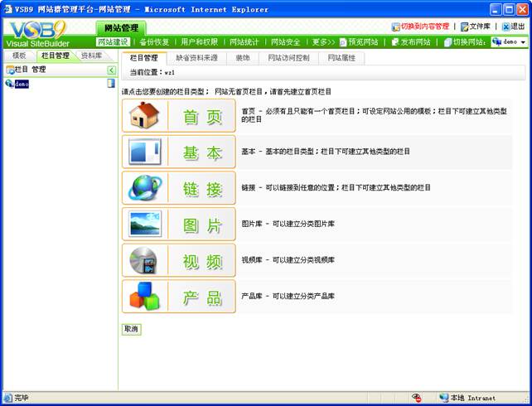Viewport: 532px width, 406px height.
Task: Click the globe icon for 链接 column
Action: tap(145, 187)
